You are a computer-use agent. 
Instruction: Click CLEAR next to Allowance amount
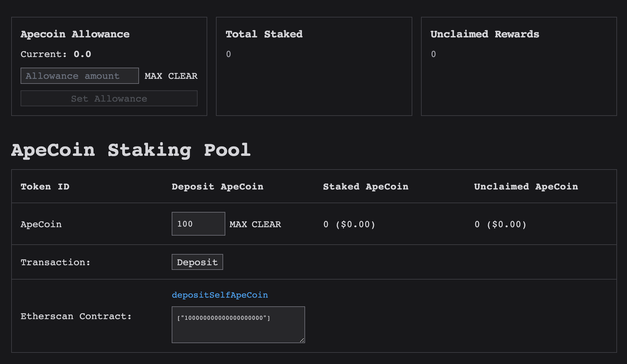click(x=183, y=76)
